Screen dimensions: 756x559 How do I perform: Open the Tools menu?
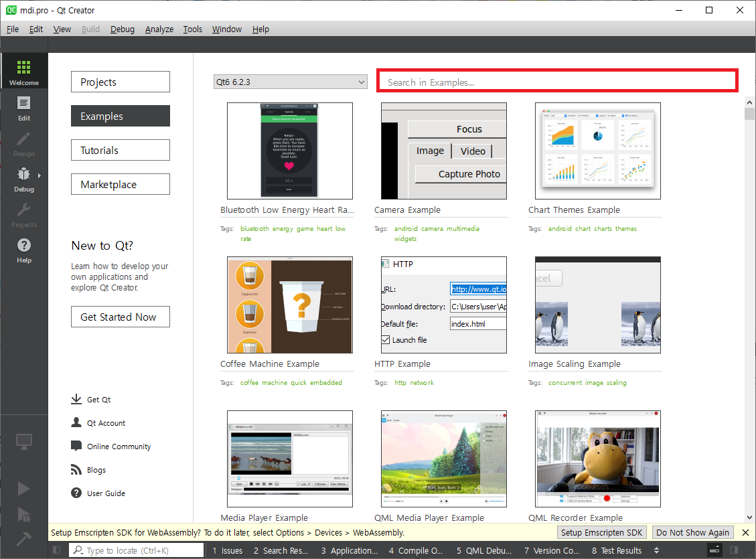pyautogui.click(x=192, y=29)
